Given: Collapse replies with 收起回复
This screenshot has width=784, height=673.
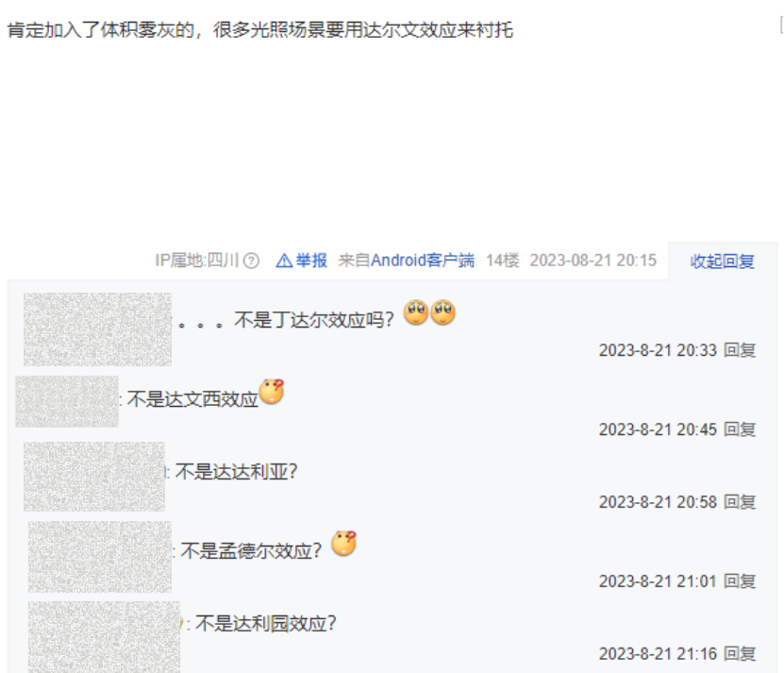Looking at the screenshot, I should click(x=722, y=261).
